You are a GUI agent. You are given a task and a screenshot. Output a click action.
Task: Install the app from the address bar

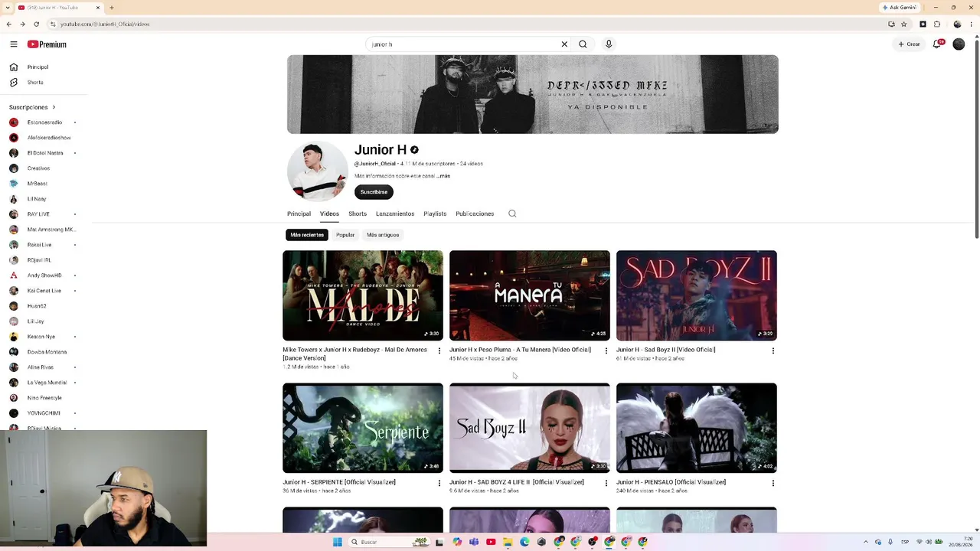coord(891,24)
